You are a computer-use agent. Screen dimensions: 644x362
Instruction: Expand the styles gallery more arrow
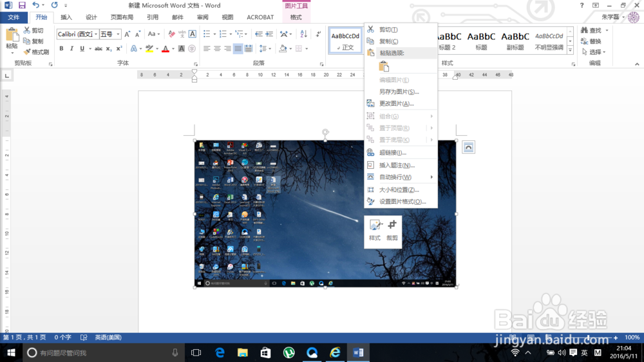[570, 50]
